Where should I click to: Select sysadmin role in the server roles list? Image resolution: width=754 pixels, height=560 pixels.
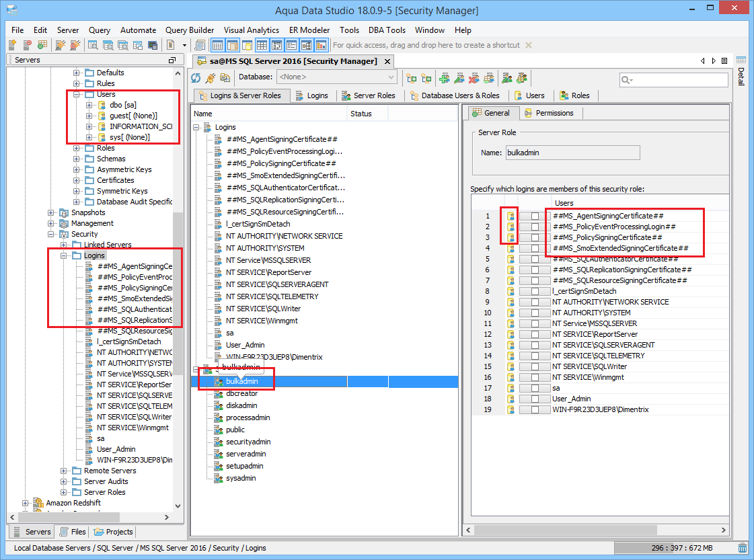point(241,478)
